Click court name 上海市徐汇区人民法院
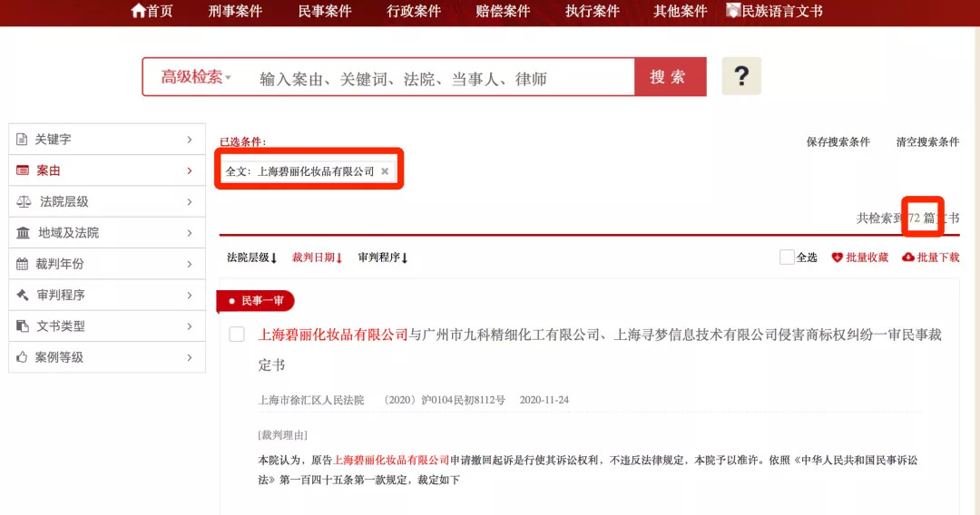Screen dimensions: 980x515 [310, 400]
